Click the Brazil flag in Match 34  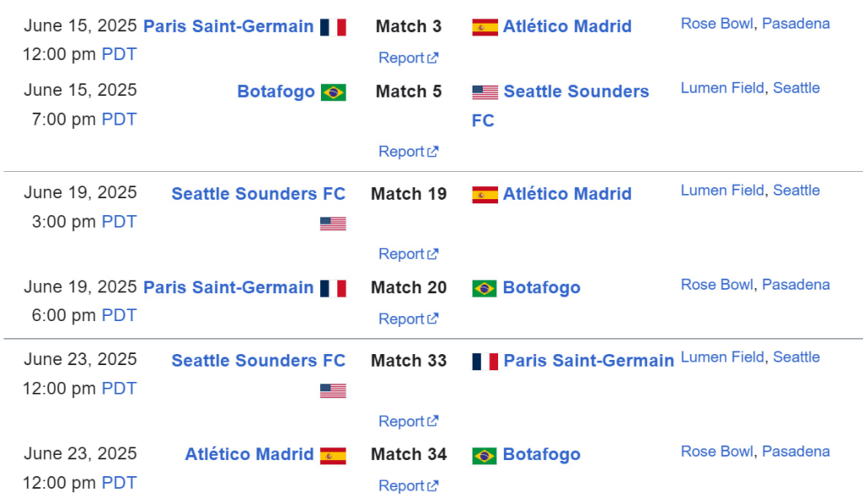point(485,455)
